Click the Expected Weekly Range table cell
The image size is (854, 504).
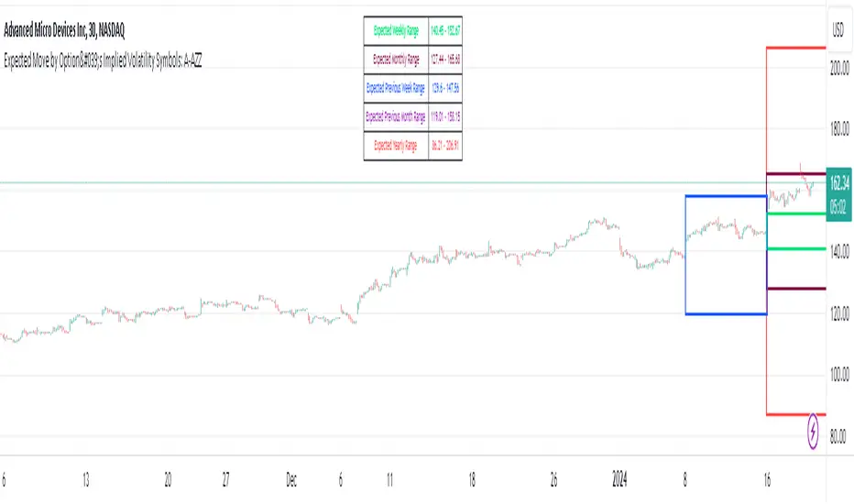coord(396,30)
